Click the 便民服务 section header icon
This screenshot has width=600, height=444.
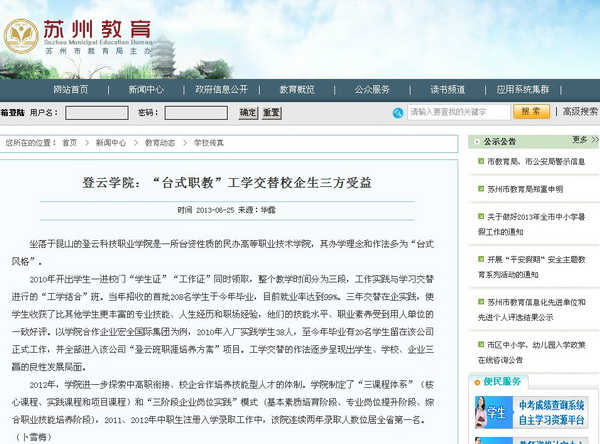point(475,381)
